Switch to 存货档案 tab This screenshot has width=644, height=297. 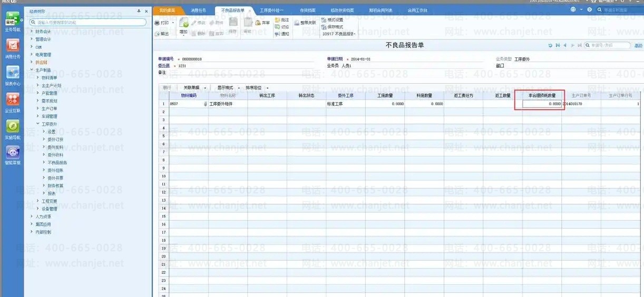point(307,10)
